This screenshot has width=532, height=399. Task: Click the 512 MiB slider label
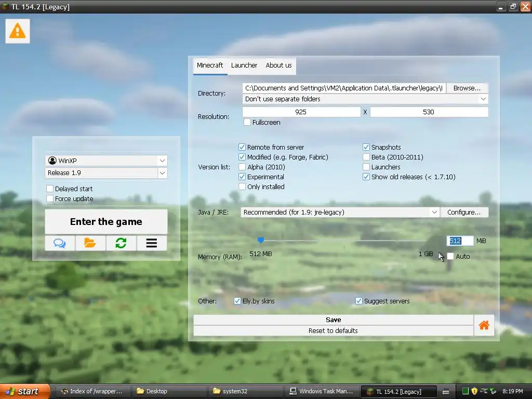pos(261,254)
